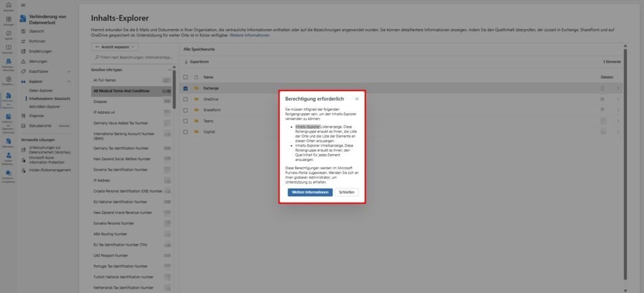Viewport: 644px width, 293px height.
Task: Uncheck the Exchange row checkbox
Action: 186,88
